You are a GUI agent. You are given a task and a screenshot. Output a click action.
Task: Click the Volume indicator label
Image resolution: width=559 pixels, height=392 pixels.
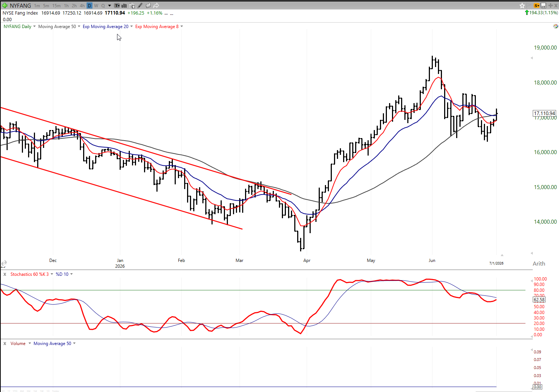coord(18,344)
